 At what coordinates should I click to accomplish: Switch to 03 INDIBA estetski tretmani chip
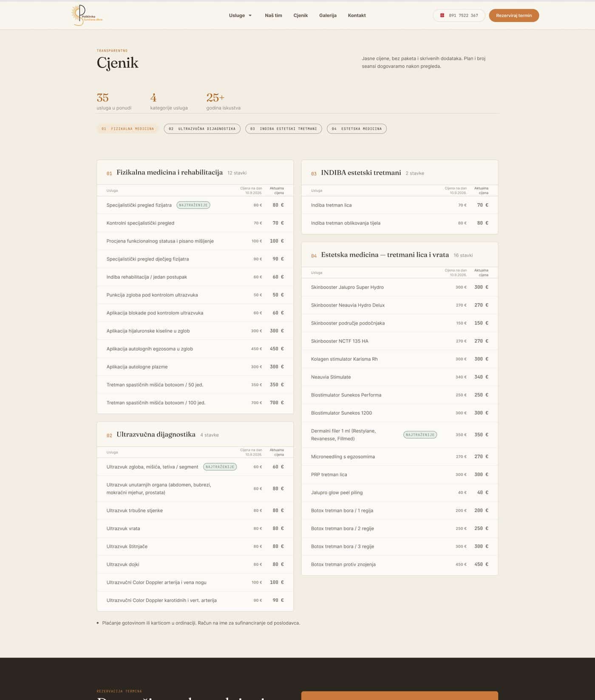(283, 129)
